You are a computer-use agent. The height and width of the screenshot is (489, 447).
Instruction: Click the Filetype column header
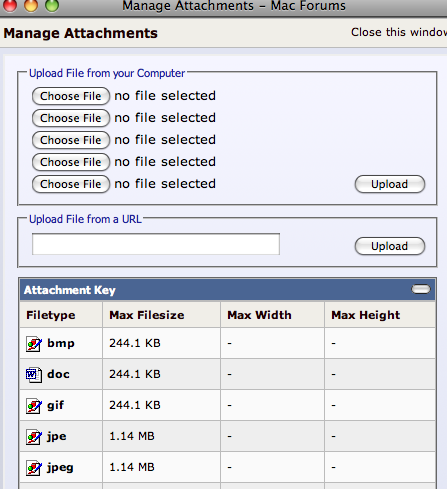(51, 315)
